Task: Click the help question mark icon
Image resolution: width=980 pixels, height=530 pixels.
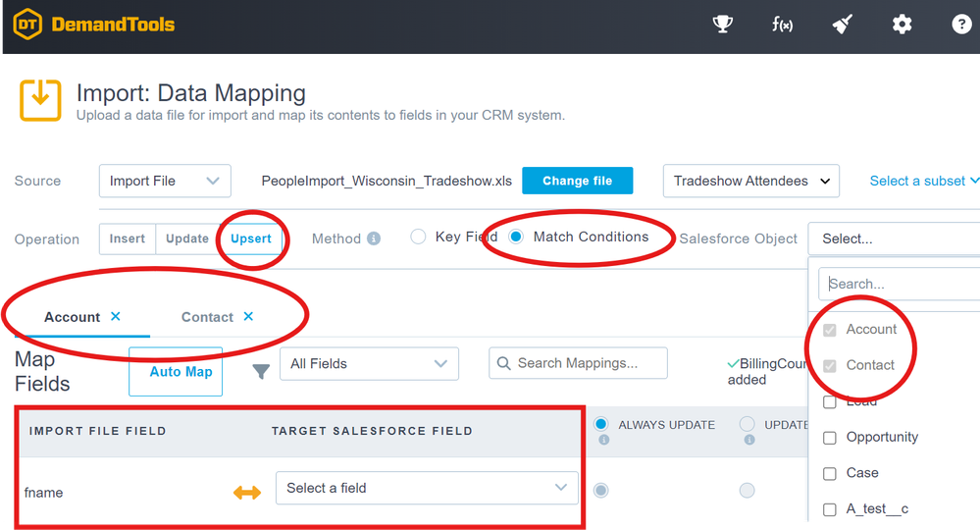Action: click(961, 25)
